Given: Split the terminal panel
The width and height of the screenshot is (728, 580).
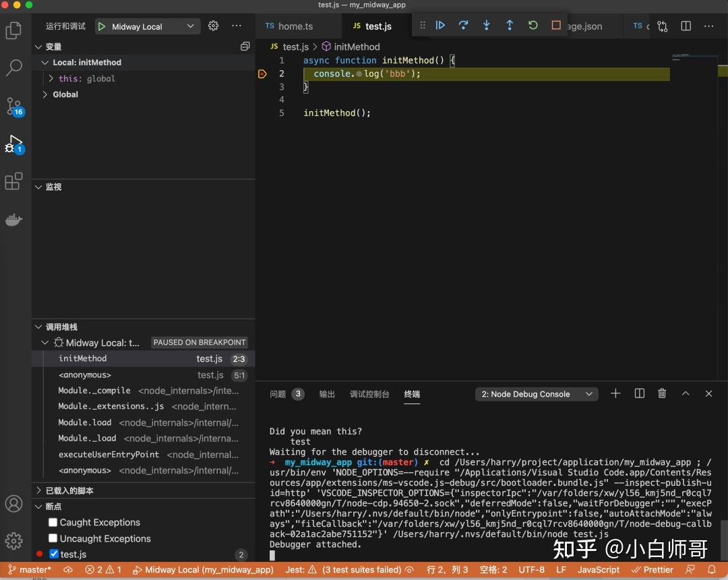Looking at the screenshot, I should 639,393.
